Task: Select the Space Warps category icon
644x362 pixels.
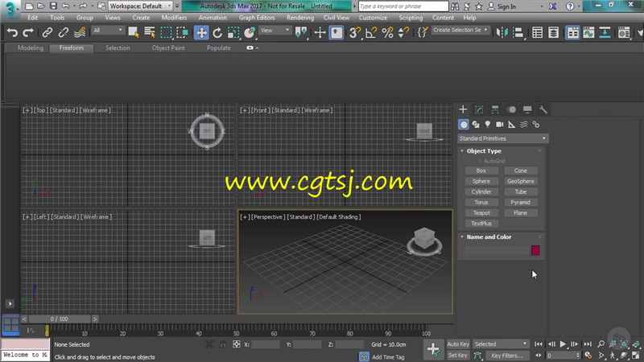Action: click(524, 125)
